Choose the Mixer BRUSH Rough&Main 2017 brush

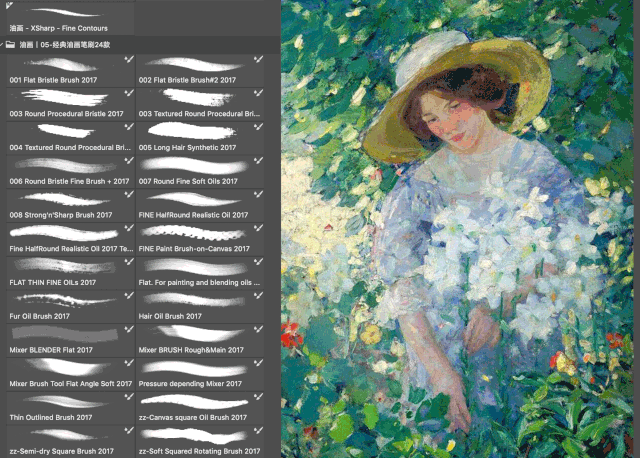coord(200,340)
